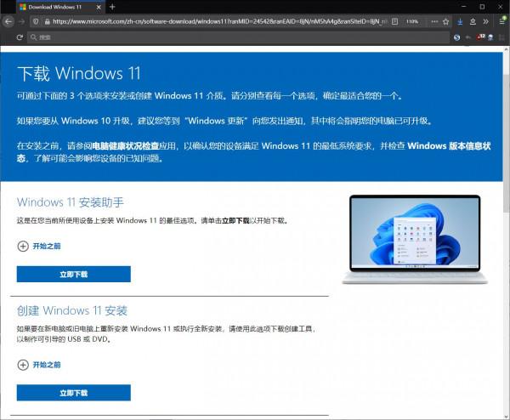This screenshot has width=510, height=420.
Task: Click the red badge extension icon
Action: (481, 37)
